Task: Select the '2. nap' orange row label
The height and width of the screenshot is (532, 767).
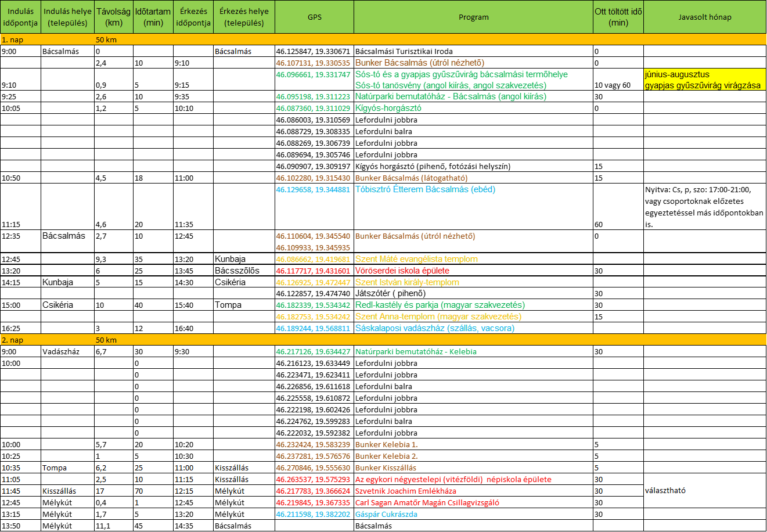Action: coord(13,340)
